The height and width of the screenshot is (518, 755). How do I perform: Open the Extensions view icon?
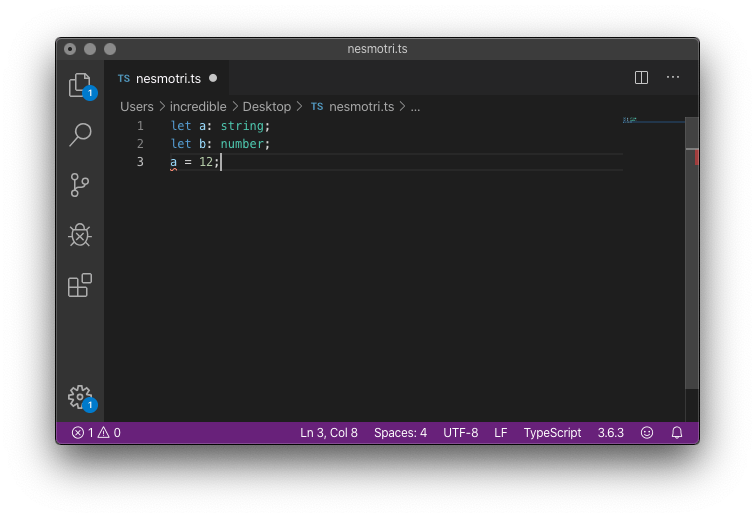(x=80, y=285)
